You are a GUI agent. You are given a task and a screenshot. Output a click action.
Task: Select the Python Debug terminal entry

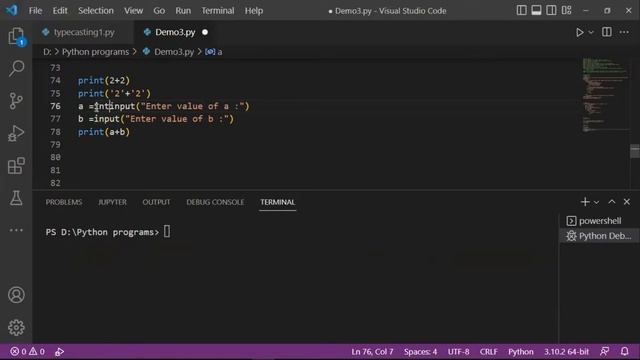599,236
